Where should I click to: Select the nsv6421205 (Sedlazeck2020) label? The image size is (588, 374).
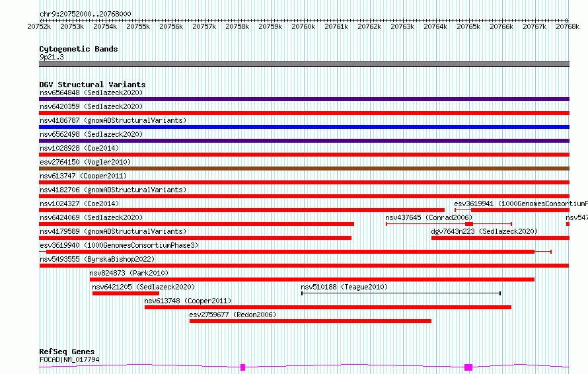[x=143, y=287]
